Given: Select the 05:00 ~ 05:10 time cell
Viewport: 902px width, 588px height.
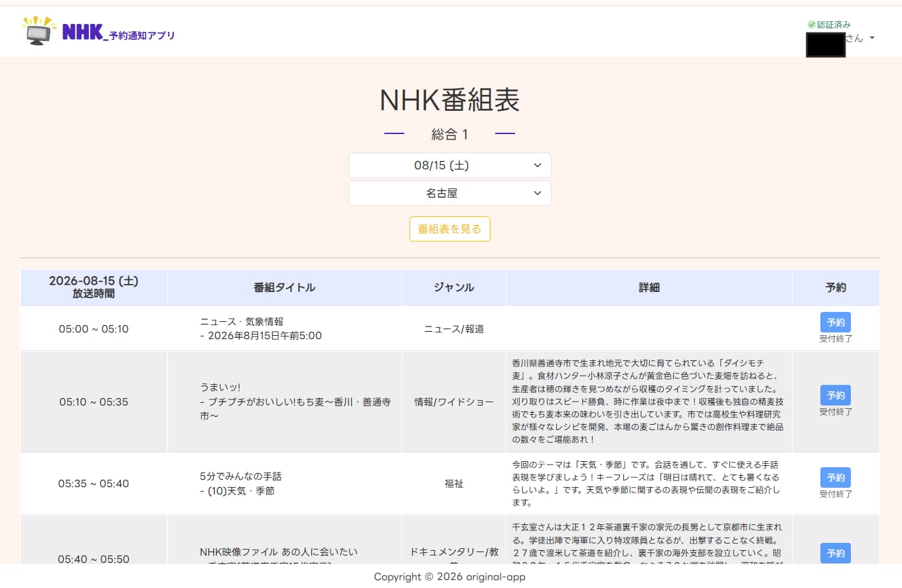Looking at the screenshot, I should (x=94, y=329).
